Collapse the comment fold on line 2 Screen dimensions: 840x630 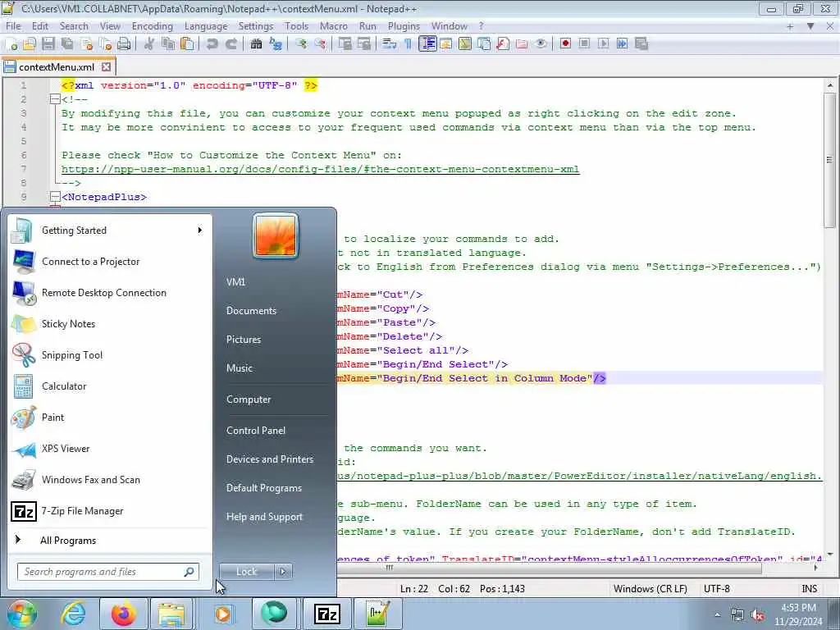(55, 99)
